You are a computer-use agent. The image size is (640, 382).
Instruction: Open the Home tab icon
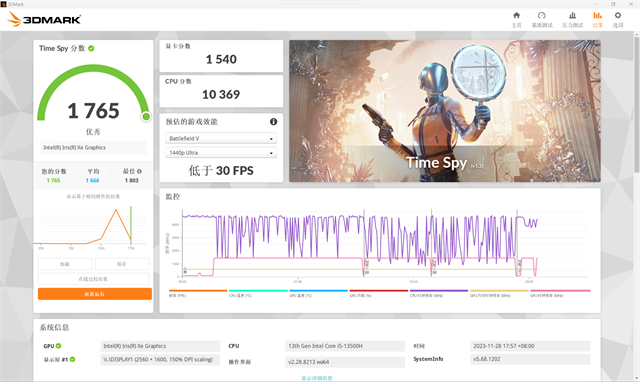tap(516, 16)
